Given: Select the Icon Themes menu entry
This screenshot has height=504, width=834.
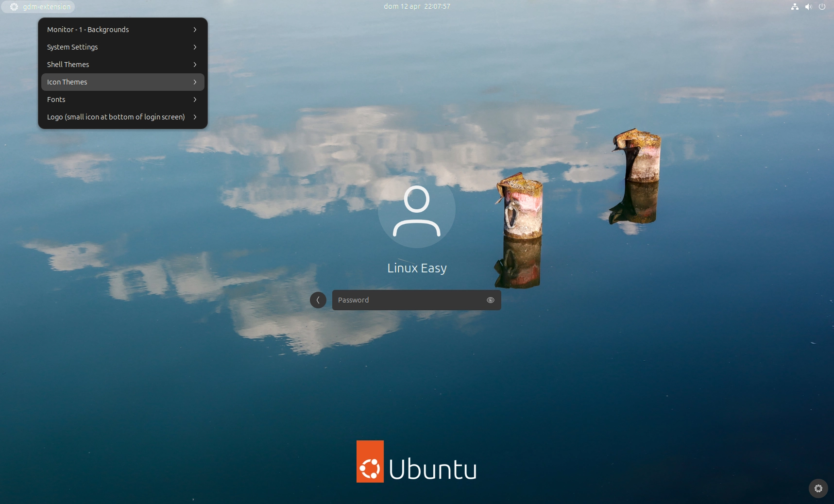Looking at the screenshot, I should pyautogui.click(x=68, y=82).
